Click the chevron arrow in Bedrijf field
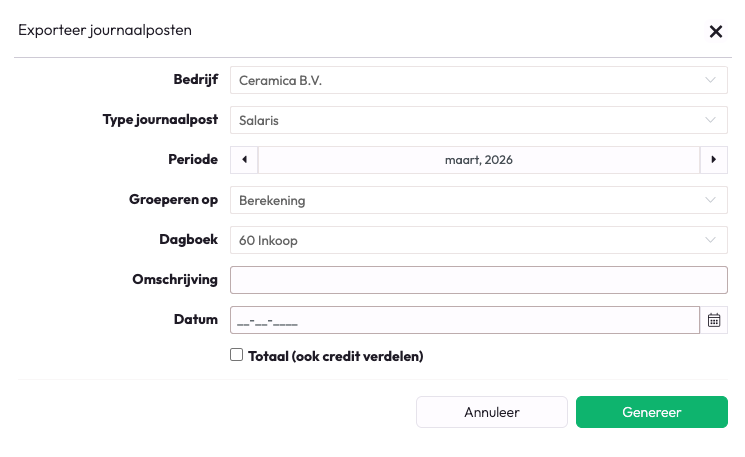Screen dimensions: 745x457 [711, 80]
